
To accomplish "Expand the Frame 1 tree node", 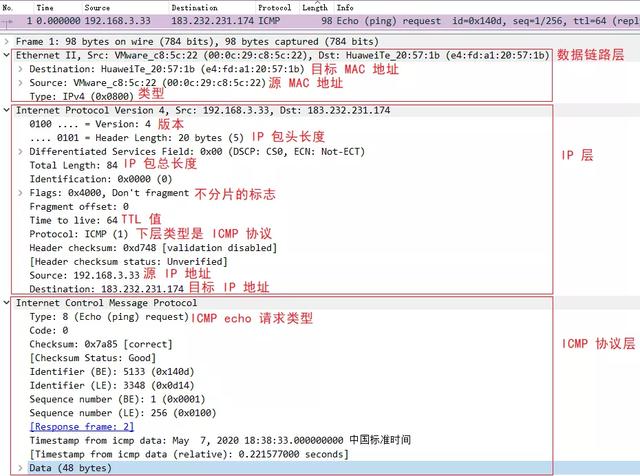I will (8, 41).
